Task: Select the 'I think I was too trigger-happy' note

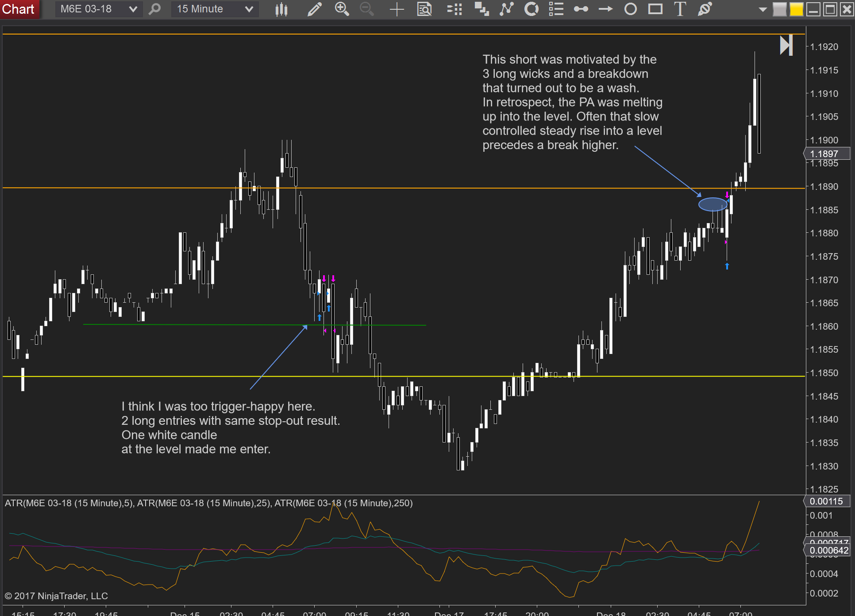Action: [x=231, y=427]
